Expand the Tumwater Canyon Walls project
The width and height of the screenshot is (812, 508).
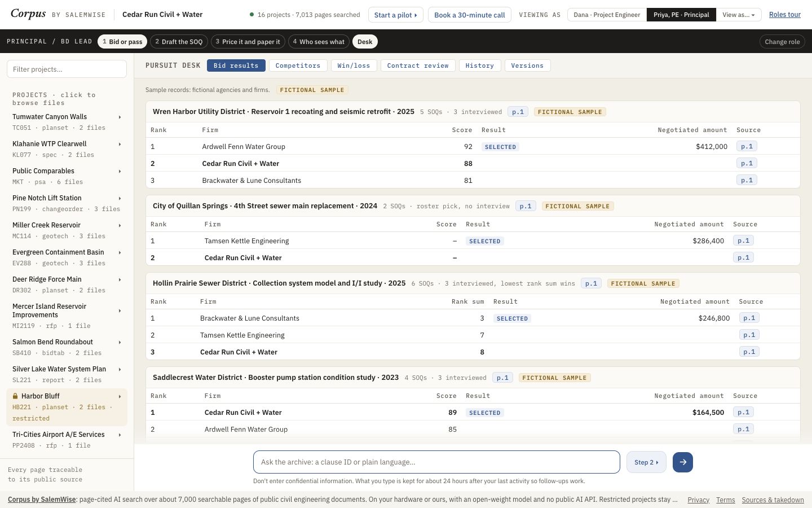coord(120,117)
